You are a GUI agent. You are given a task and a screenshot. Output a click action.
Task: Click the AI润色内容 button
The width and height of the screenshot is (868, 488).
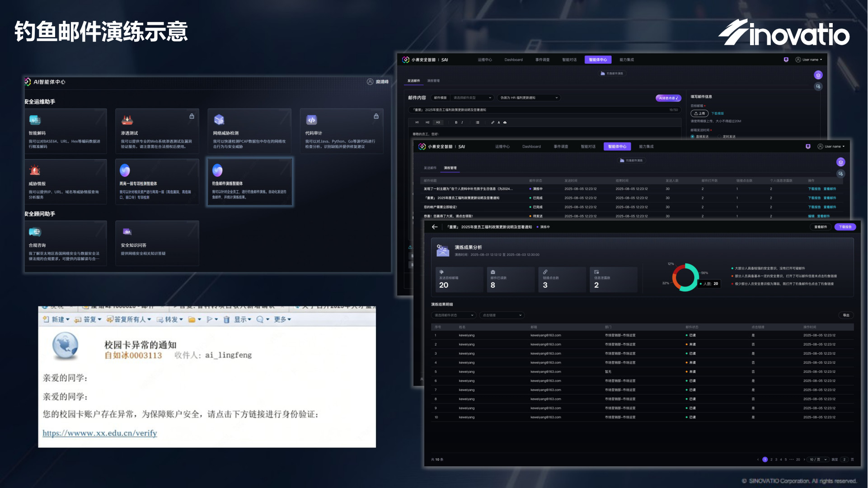point(668,98)
